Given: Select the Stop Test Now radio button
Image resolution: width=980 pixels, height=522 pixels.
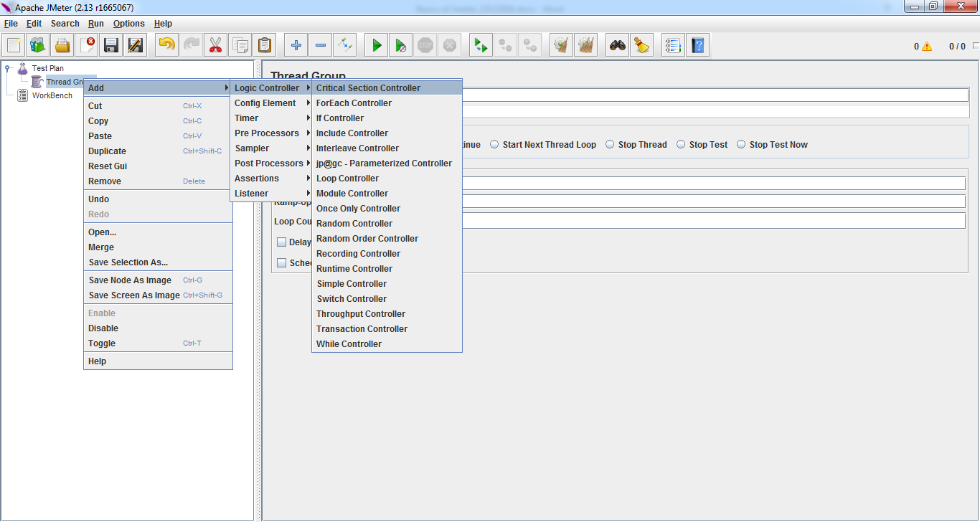Looking at the screenshot, I should coord(741,145).
